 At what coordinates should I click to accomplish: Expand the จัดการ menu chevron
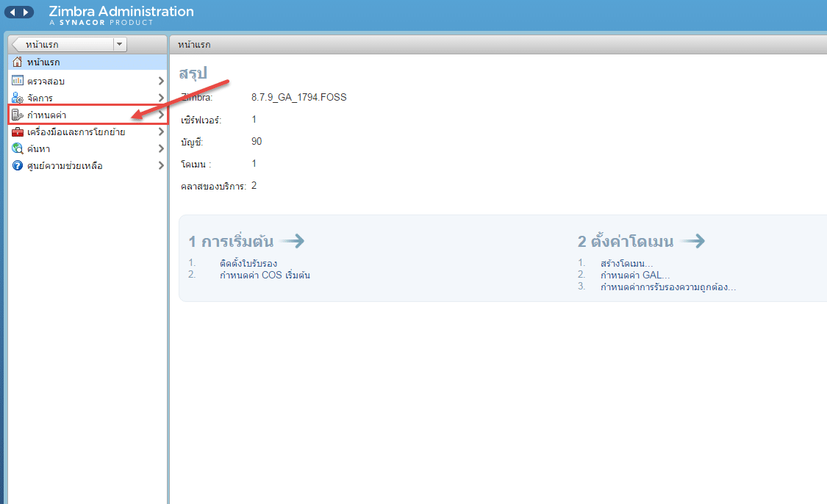point(161,98)
